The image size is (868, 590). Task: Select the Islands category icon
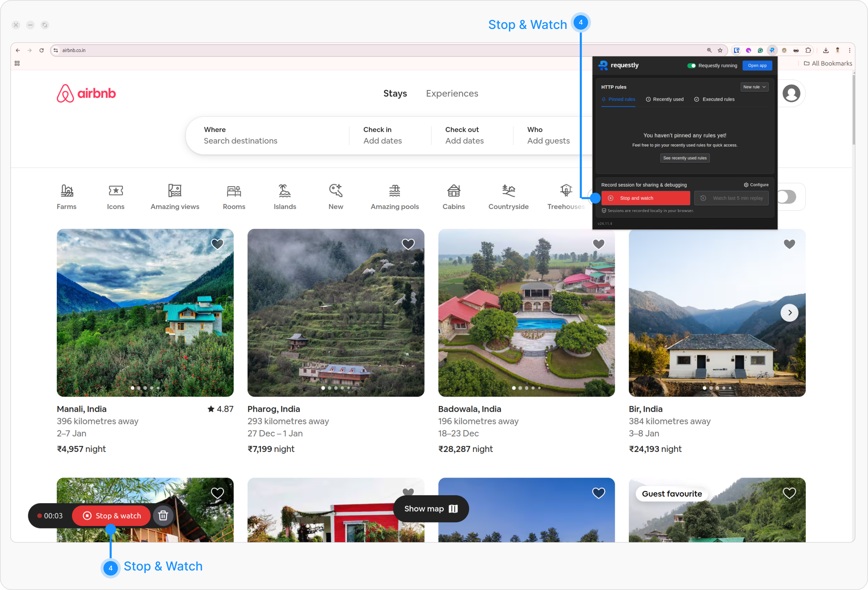(285, 191)
